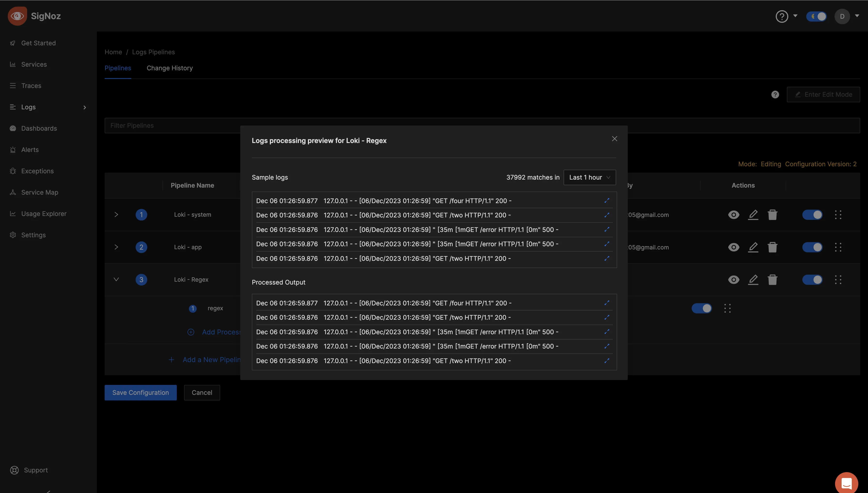
Task: Expand third processed output /error entry
Action: (x=606, y=332)
